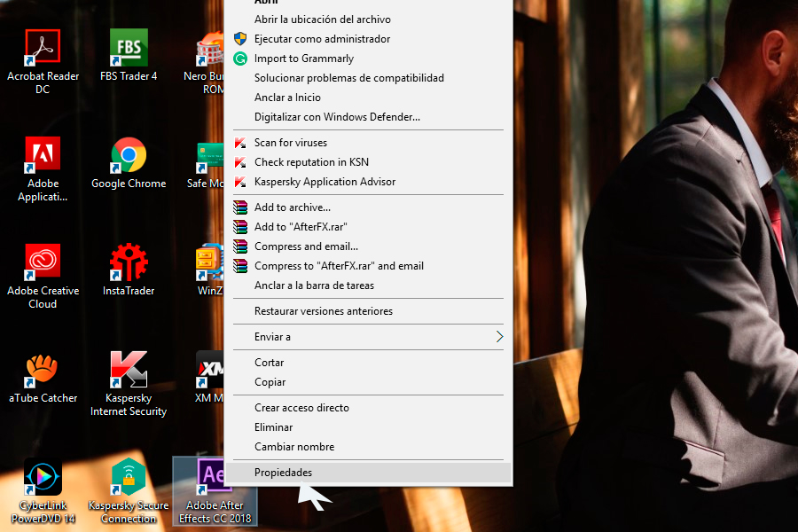Launch Kaspersky Secure Connection
The width and height of the screenshot is (798, 532).
click(129, 477)
